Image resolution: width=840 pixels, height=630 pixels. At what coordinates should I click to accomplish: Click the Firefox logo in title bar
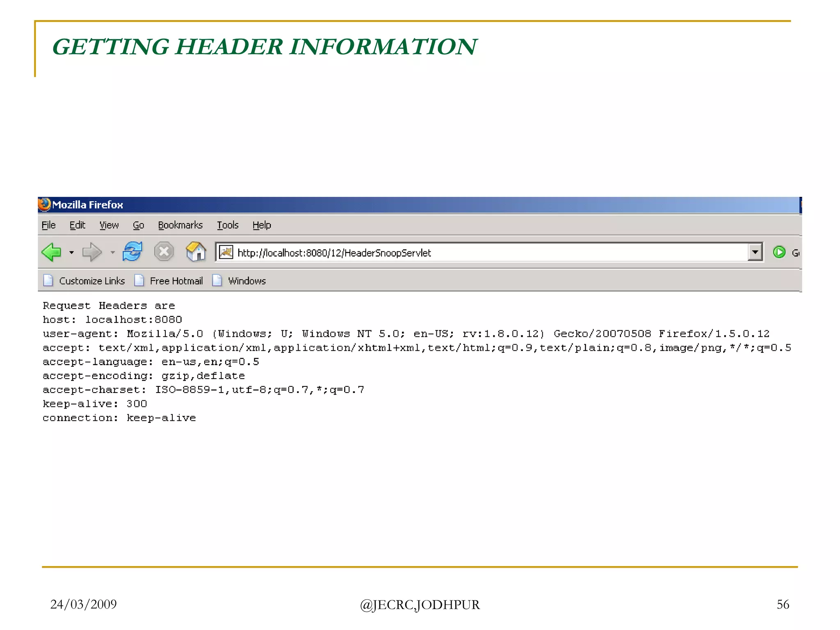44,204
